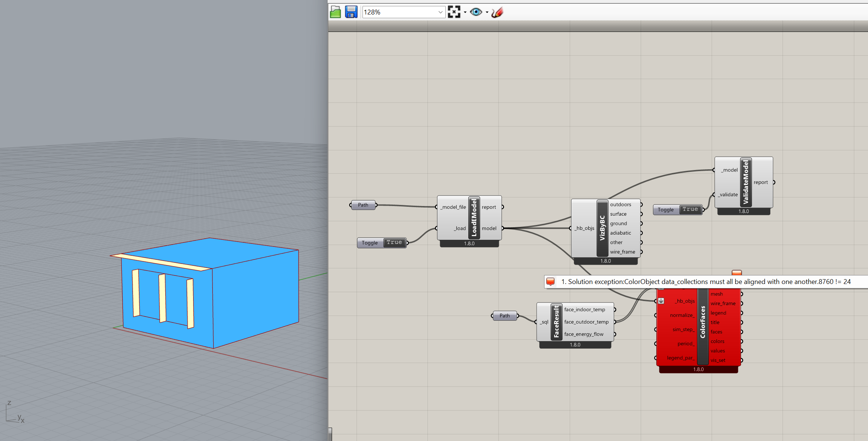Screen dimensions: 868x441
Task: Click the colors output on ColorFaces
Action: coord(717,341)
